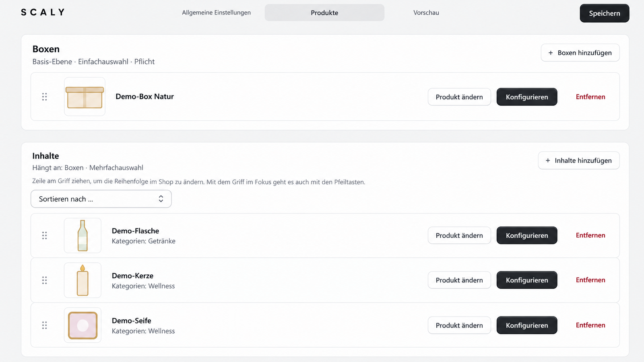Click the Demo-Kerze candle thumbnail
This screenshot has height=362, width=644.
coord(83,280)
